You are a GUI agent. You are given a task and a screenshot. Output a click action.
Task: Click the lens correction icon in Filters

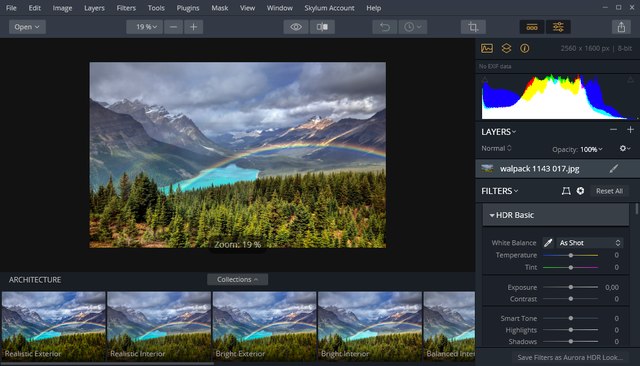[x=566, y=191]
